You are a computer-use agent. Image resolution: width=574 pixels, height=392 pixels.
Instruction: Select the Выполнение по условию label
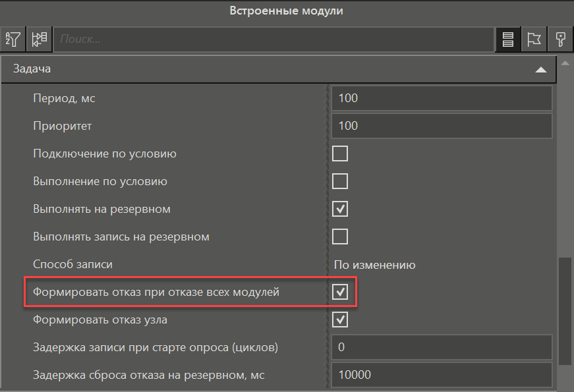pos(100,182)
